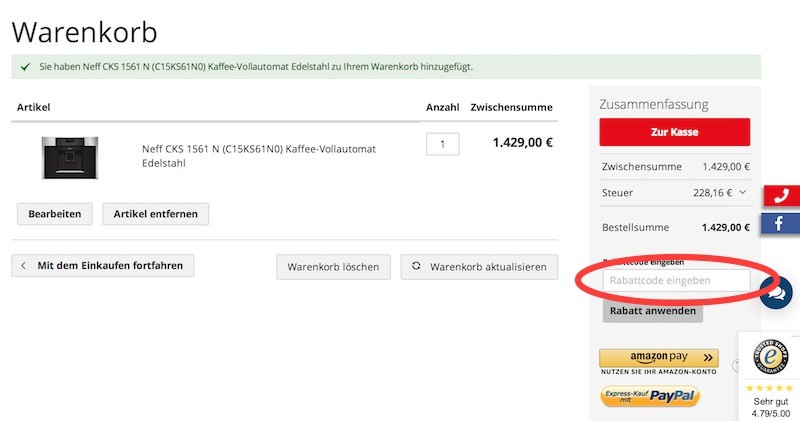Click the Steuer amount 228,16 €

[x=712, y=193]
